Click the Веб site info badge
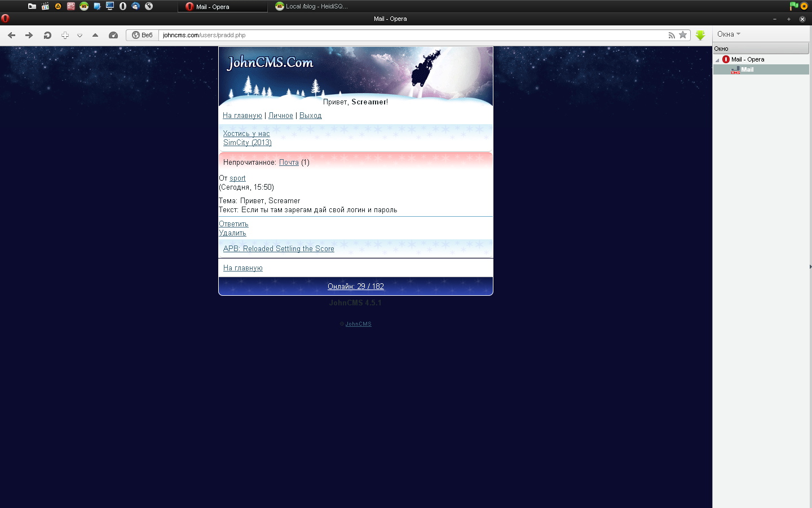Image resolution: width=812 pixels, height=508 pixels. click(x=142, y=35)
